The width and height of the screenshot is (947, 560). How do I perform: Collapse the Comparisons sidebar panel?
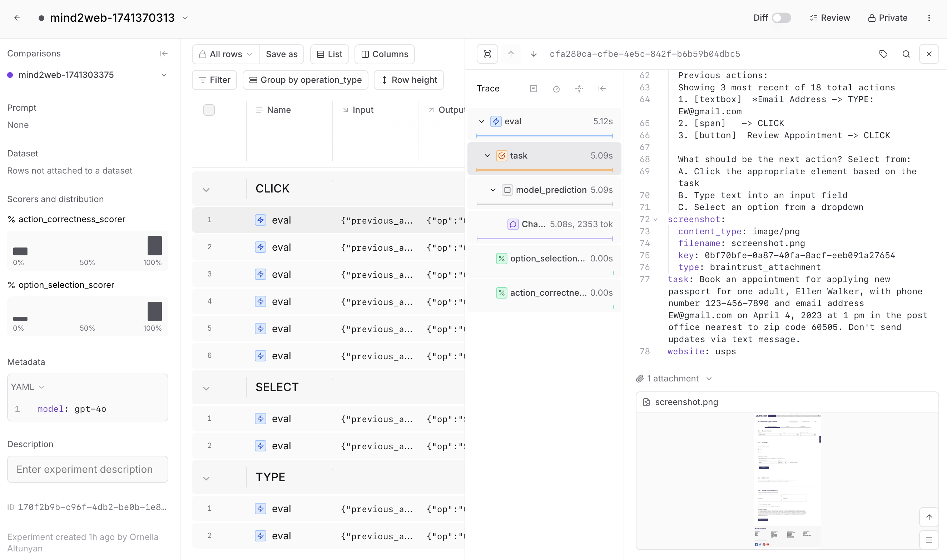point(164,54)
